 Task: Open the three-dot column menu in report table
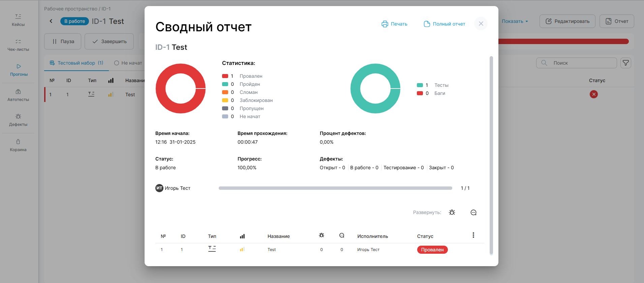473,235
